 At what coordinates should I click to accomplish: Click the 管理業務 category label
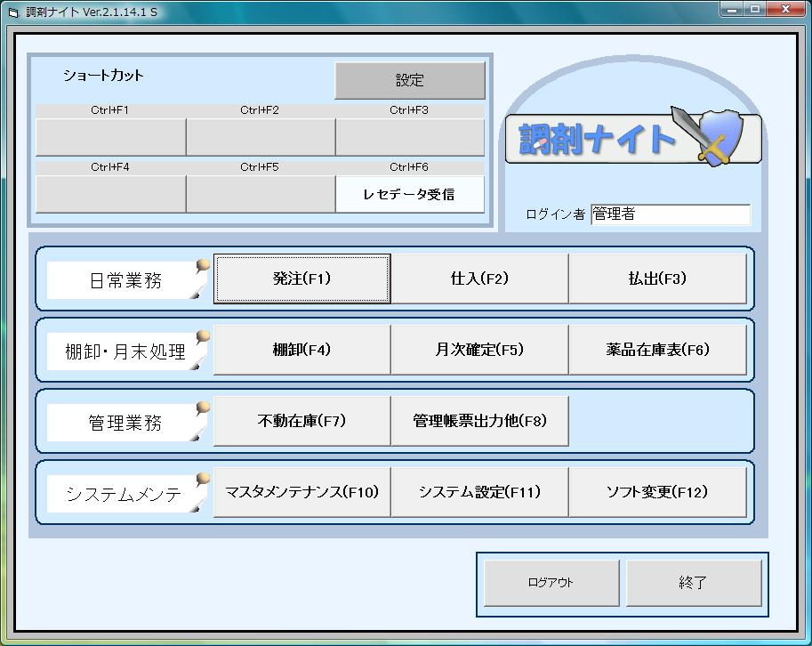pyautogui.click(x=125, y=423)
